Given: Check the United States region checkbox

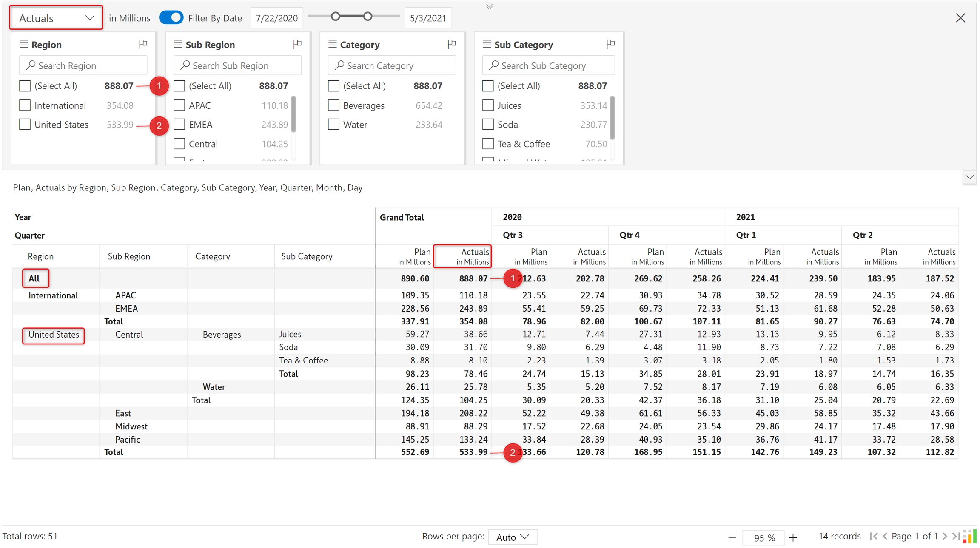Looking at the screenshot, I should click(25, 125).
